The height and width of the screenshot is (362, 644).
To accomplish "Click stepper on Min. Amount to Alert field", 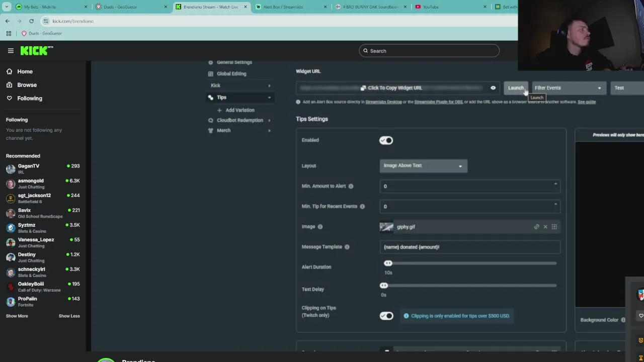I will 555,185.
